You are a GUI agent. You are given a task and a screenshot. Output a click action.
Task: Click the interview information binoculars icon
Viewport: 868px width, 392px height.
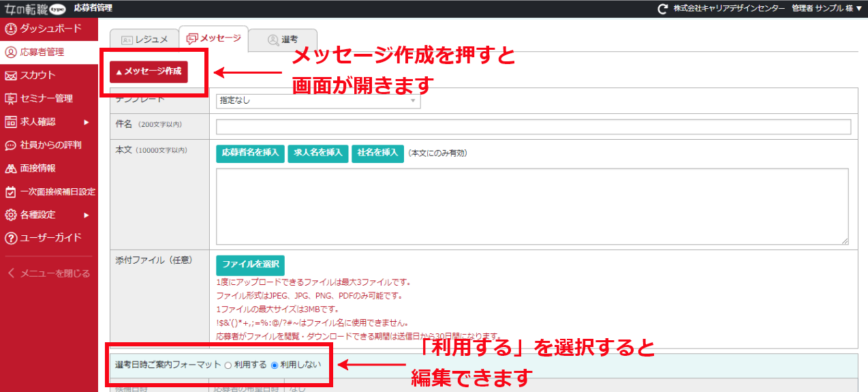(x=10, y=168)
